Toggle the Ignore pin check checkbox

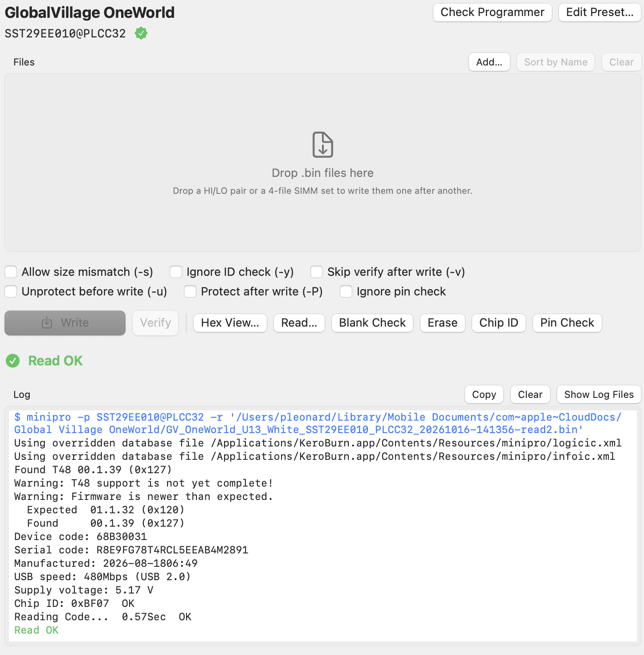[x=346, y=291]
